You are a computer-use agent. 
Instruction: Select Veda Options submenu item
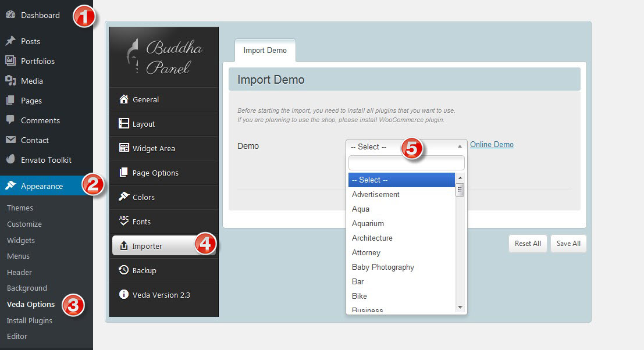point(31,304)
